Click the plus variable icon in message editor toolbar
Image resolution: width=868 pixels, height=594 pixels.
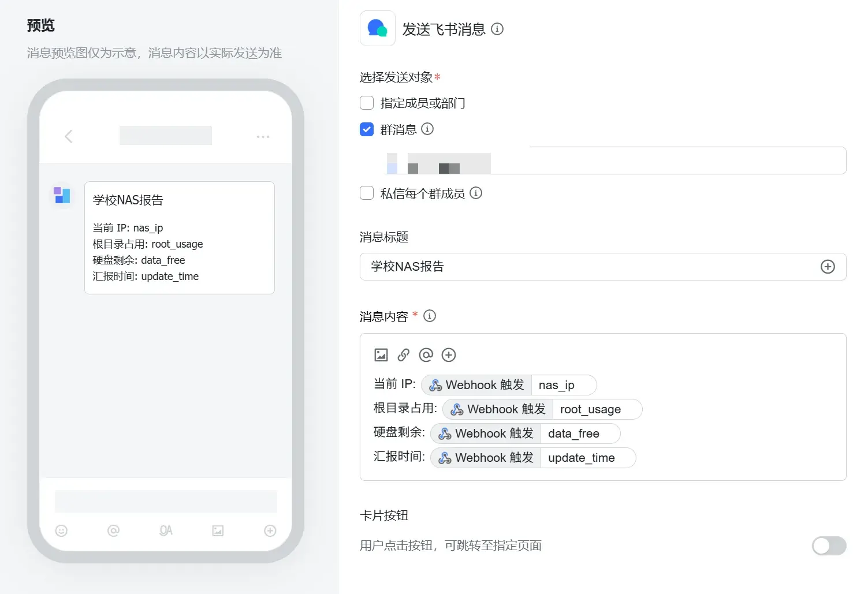click(x=449, y=355)
